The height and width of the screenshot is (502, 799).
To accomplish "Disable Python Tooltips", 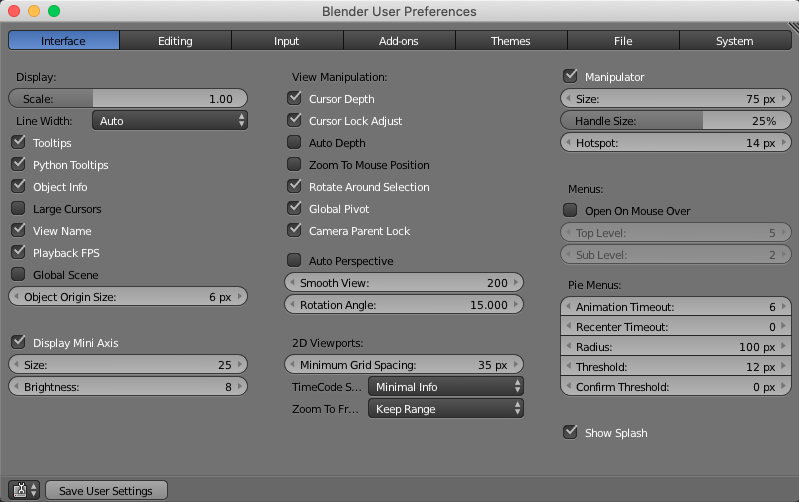I will coord(18,164).
